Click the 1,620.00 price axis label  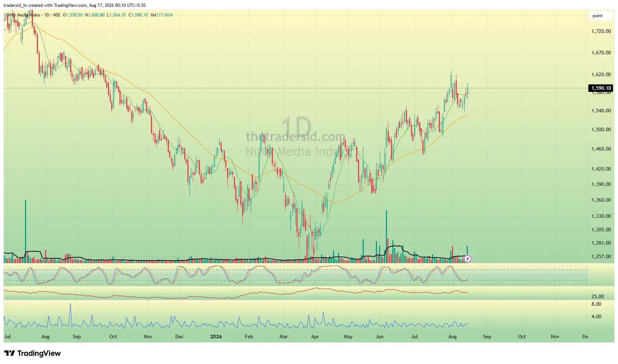[601, 74]
